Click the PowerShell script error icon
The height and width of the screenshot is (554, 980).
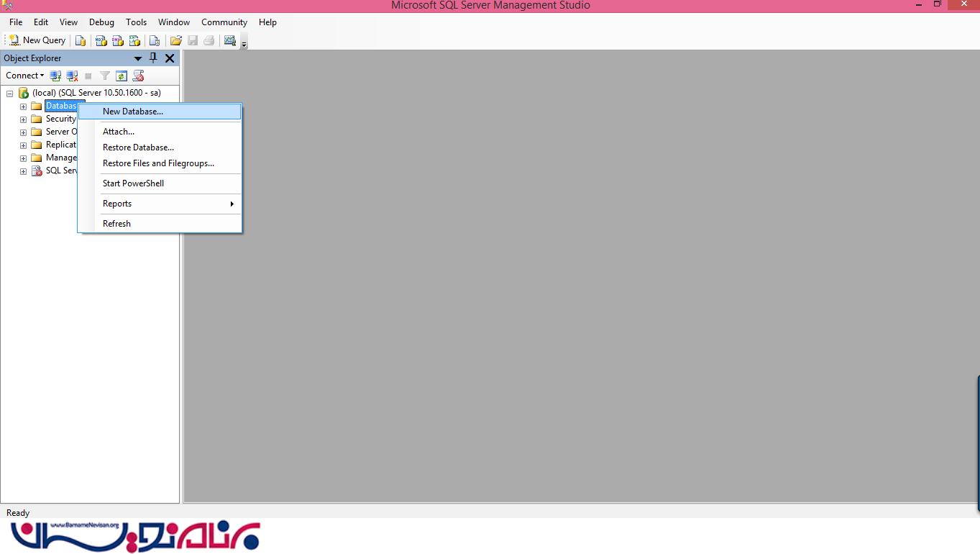coord(139,76)
